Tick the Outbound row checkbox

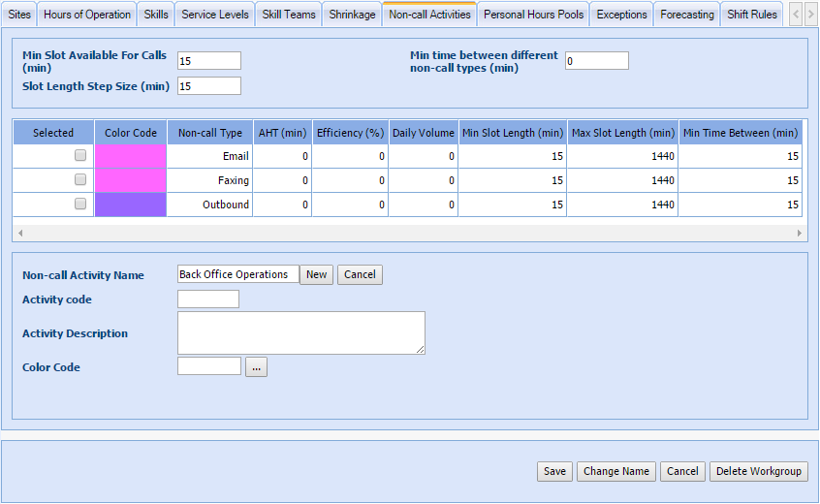80,204
